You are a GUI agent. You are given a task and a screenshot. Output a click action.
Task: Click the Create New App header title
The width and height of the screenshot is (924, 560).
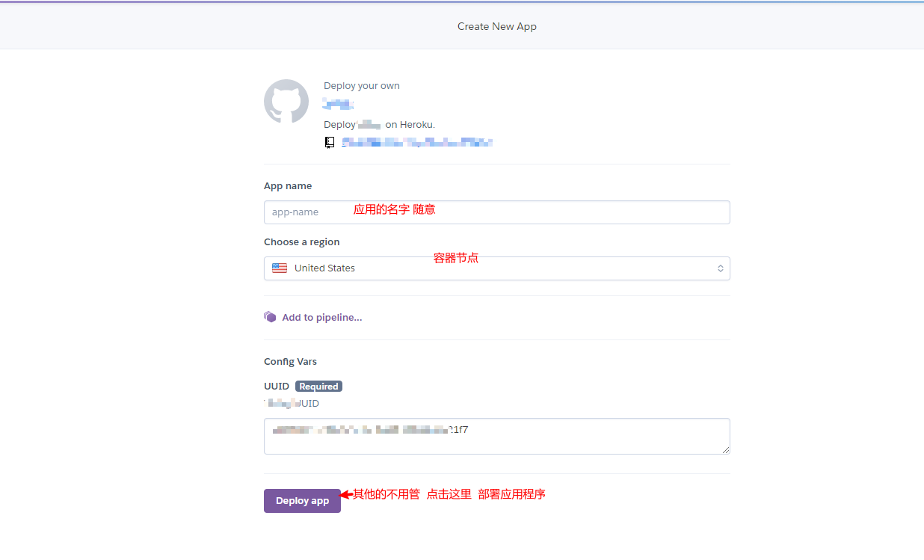[x=496, y=26]
